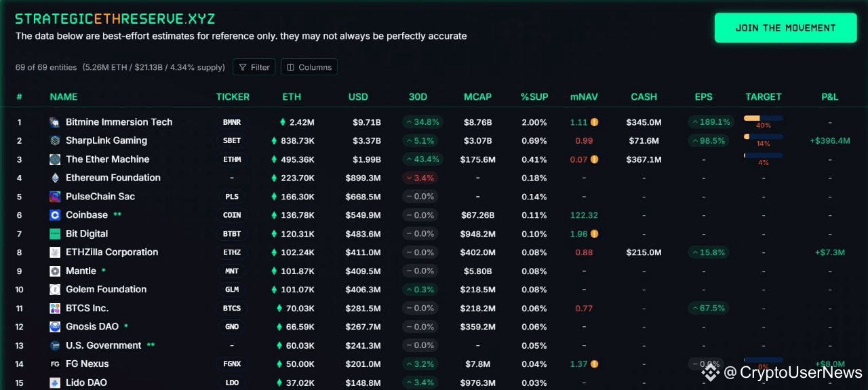Click SharpLink's 14% target progress bar
Screen dimensions: 868x390
pyautogui.click(x=763, y=136)
